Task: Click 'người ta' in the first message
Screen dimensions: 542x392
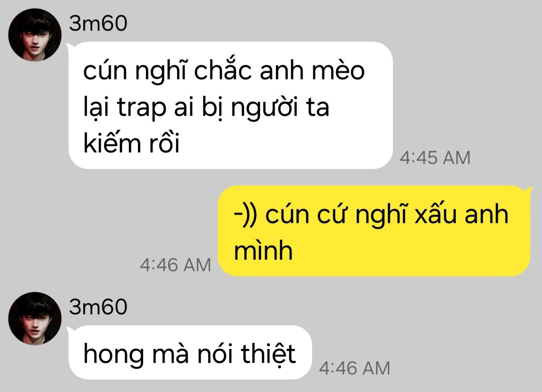Action: click(x=280, y=108)
